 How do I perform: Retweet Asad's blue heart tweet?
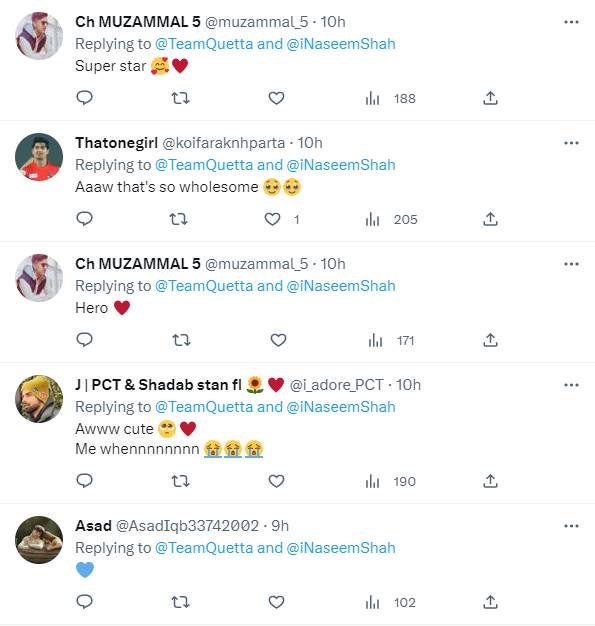[x=180, y=602]
